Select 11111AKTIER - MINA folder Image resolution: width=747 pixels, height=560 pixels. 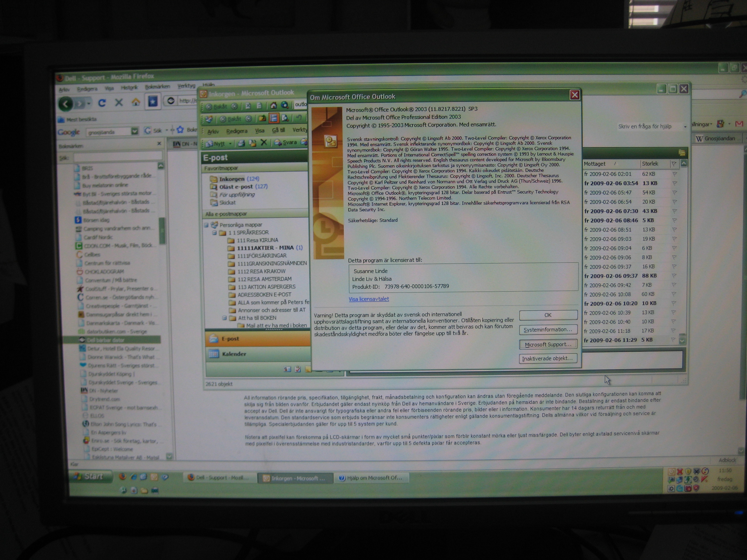[265, 248]
